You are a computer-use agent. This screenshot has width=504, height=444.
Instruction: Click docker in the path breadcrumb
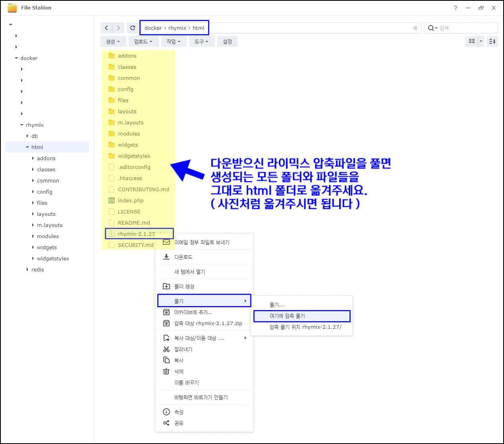pos(153,28)
